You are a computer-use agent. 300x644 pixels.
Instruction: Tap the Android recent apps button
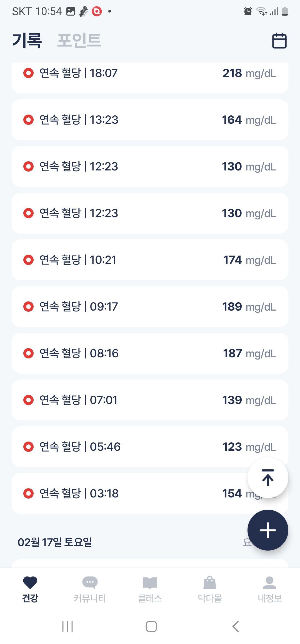click(67, 626)
